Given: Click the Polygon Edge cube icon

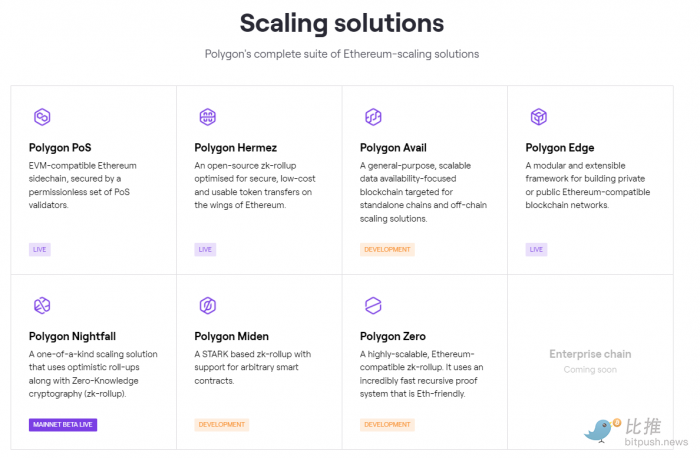Looking at the screenshot, I should (538, 117).
